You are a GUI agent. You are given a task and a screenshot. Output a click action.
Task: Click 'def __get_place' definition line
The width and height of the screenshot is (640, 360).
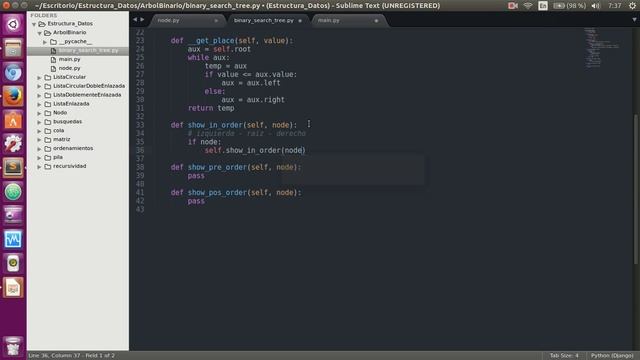[x=232, y=41]
